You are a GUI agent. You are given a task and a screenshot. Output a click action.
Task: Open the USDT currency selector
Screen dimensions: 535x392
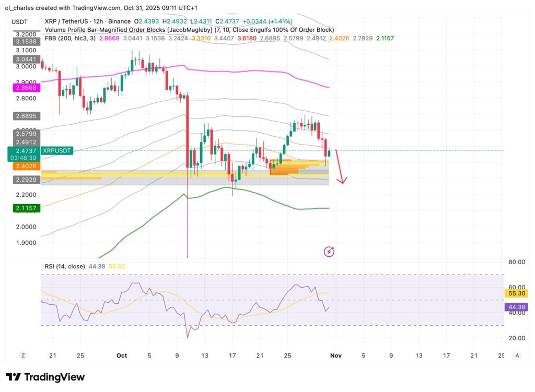22,22
